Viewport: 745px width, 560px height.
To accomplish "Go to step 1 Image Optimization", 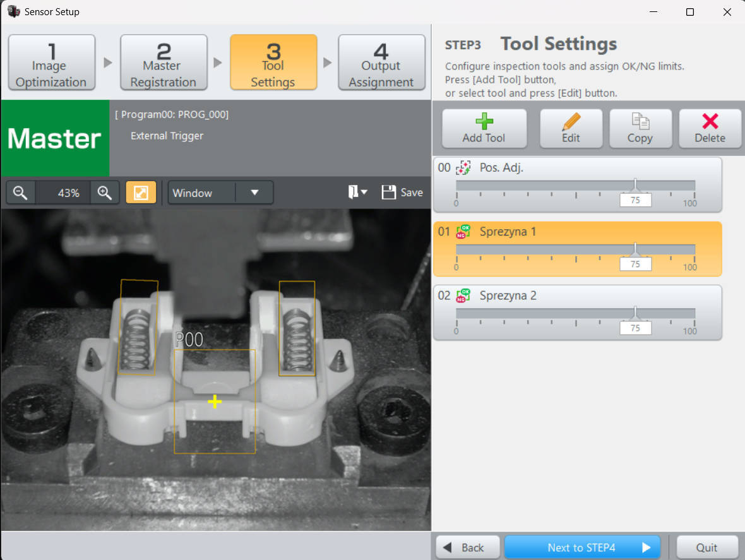I will click(x=51, y=63).
